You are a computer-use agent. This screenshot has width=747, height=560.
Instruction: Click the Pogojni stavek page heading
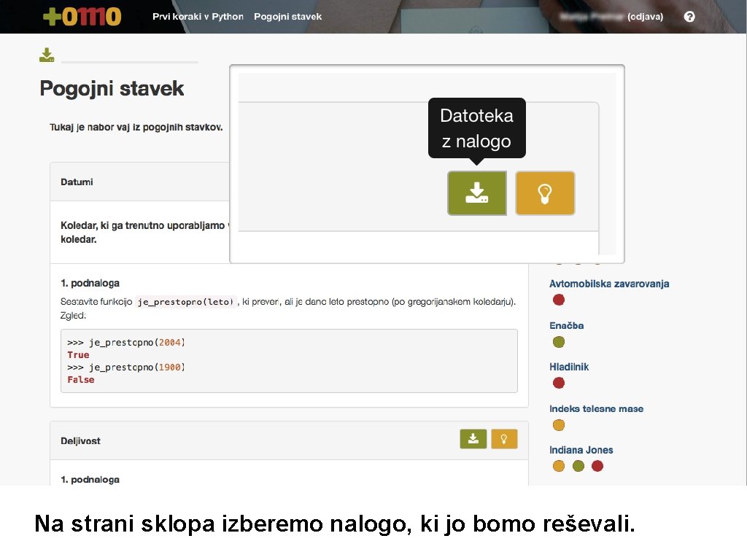pos(112,88)
